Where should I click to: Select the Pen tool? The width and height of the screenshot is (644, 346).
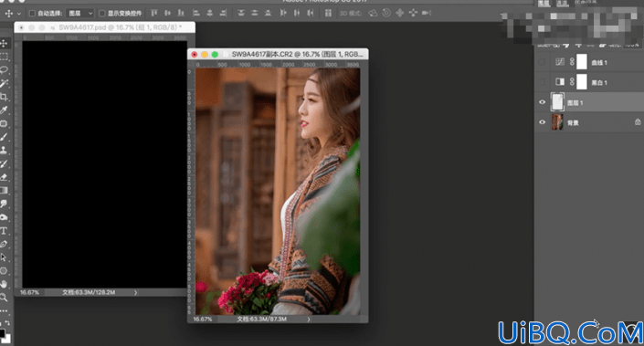click(4, 244)
